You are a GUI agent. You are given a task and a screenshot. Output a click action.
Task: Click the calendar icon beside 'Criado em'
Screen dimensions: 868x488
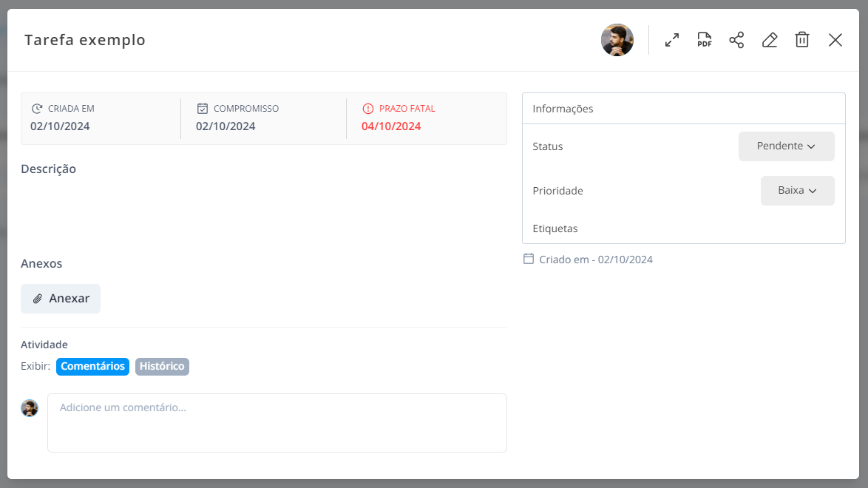(x=529, y=259)
